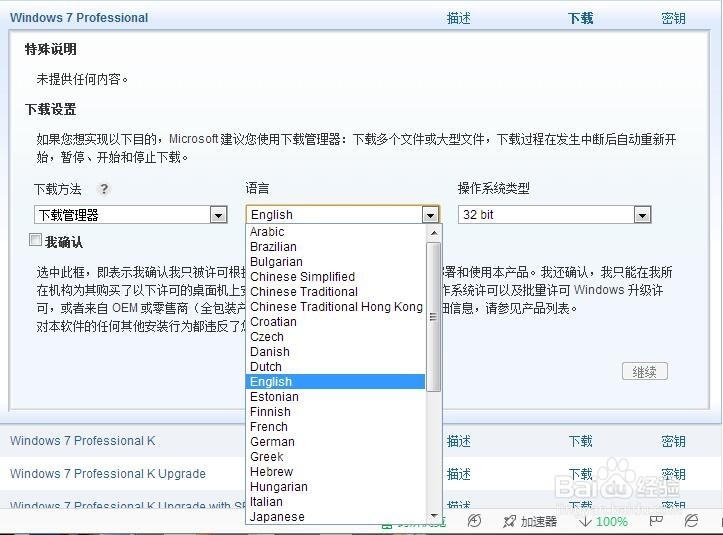Select Dutch in the language list

(335, 367)
